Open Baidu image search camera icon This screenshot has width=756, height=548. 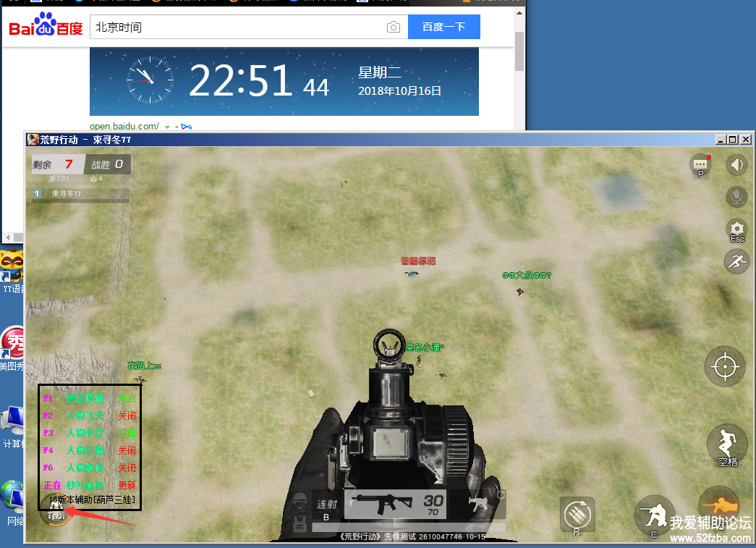[x=394, y=27]
